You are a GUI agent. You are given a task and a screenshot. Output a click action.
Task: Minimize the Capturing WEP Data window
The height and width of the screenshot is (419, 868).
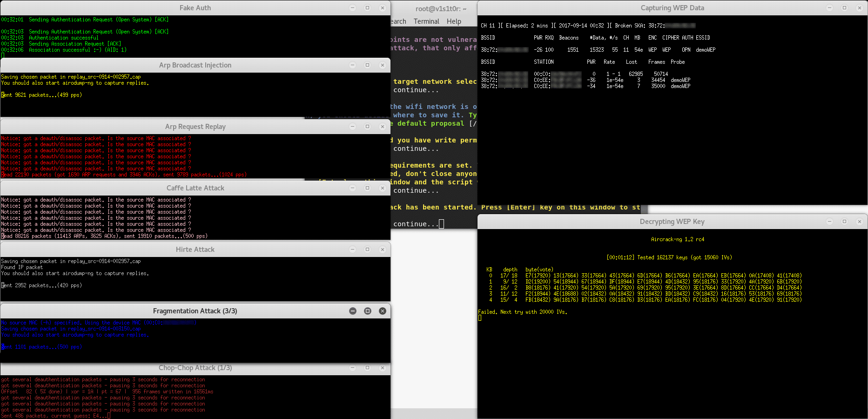click(829, 8)
